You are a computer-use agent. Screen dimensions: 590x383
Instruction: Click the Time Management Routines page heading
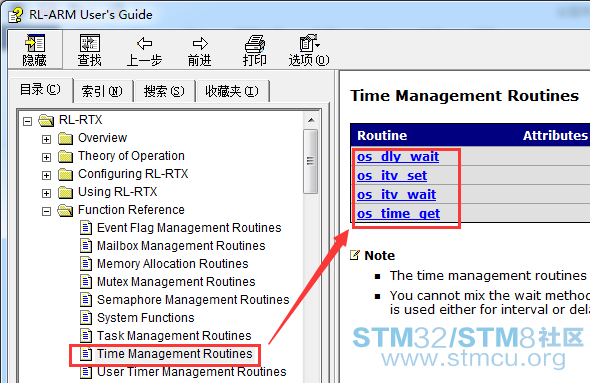464,96
